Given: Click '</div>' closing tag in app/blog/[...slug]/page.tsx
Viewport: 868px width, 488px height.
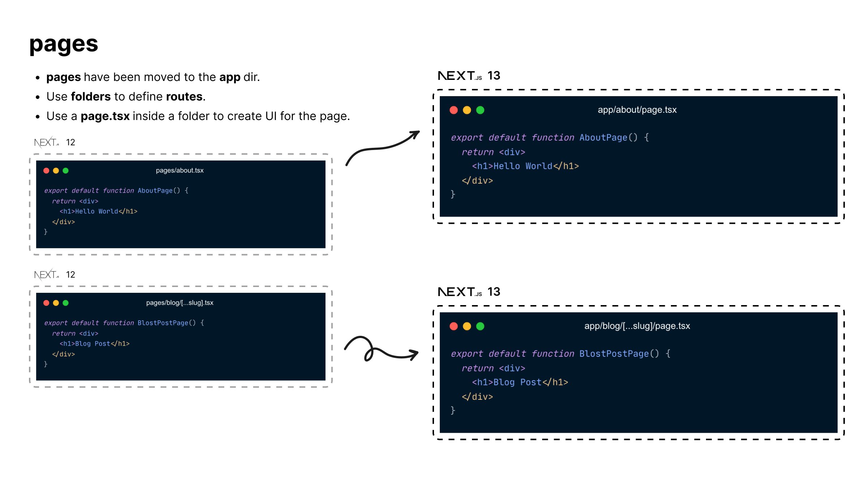Looking at the screenshot, I should click(x=477, y=397).
